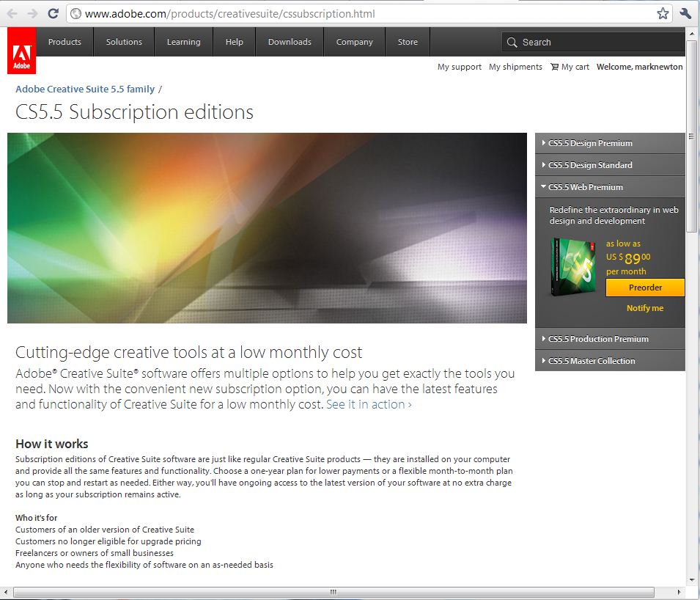The height and width of the screenshot is (600, 700).
Task: Reload the page with the refresh icon
Action: pyautogui.click(x=54, y=13)
